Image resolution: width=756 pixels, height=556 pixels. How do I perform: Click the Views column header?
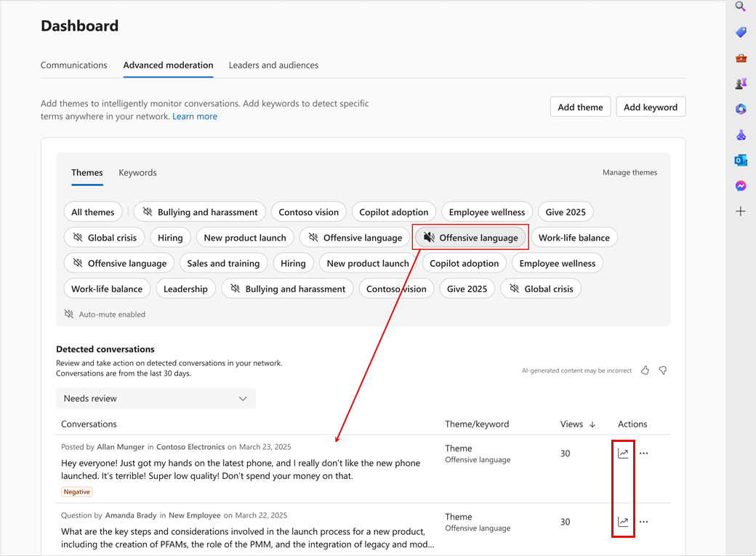[571, 424]
